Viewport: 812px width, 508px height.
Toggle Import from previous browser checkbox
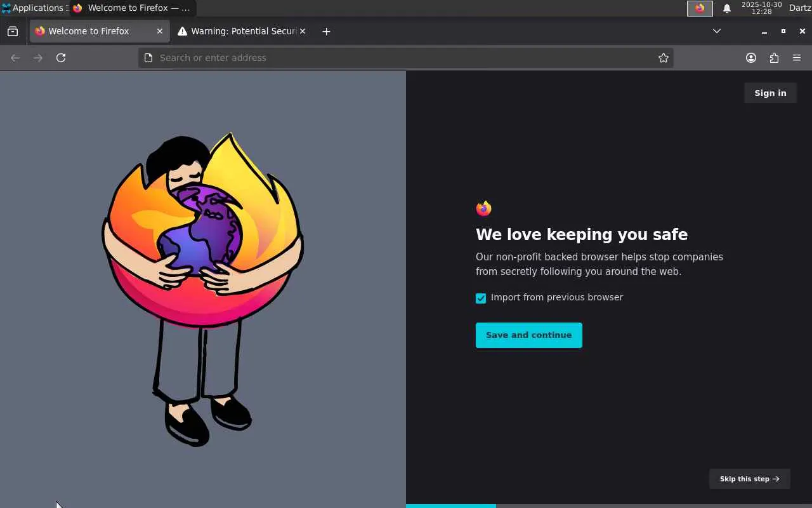pos(481,298)
